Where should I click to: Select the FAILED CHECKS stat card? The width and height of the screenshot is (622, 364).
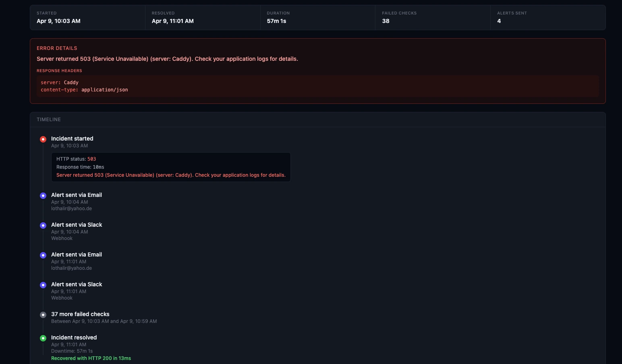(x=399, y=17)
